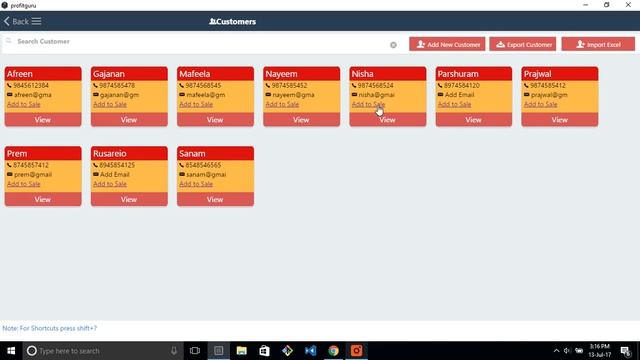
Task: Click phone number 9845612384
Action: click(31, 85)
